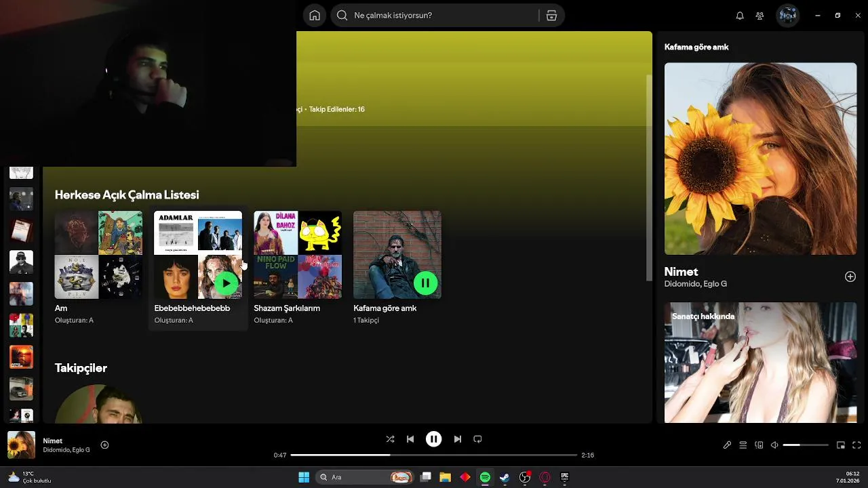868x488 pixels.
Task: Click the taskbar 'Ara' search box
Action: tap(363, 477)
